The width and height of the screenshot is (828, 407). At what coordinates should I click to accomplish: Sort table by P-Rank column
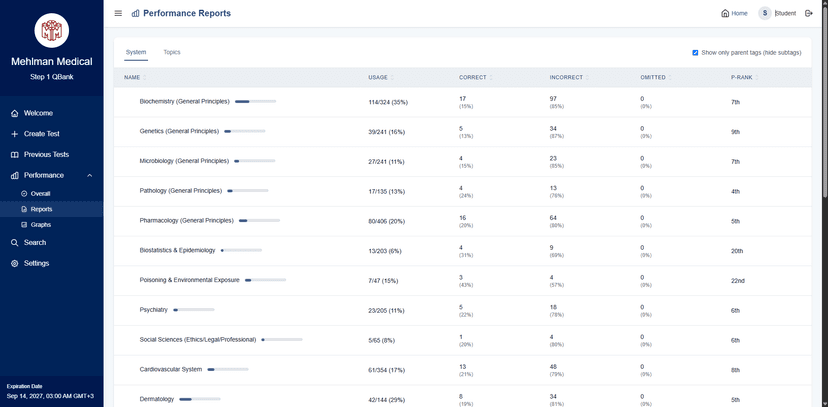(745, 78)
